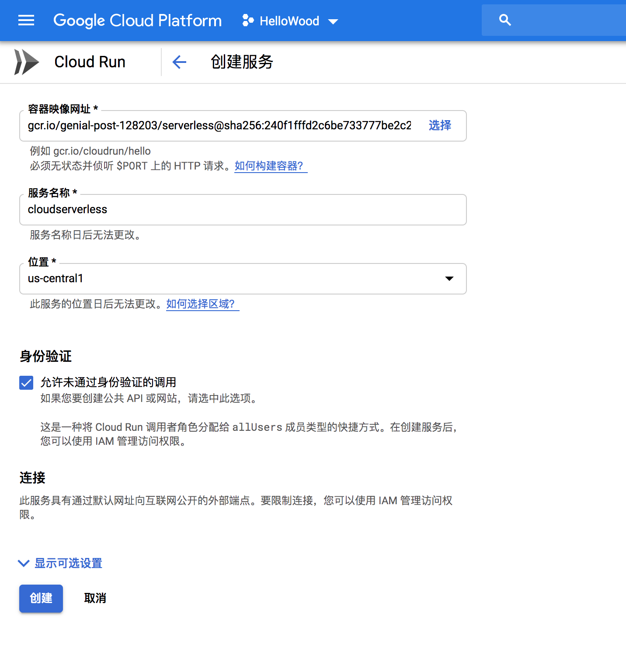Click the search bar in the header

[x=554, y=20]
